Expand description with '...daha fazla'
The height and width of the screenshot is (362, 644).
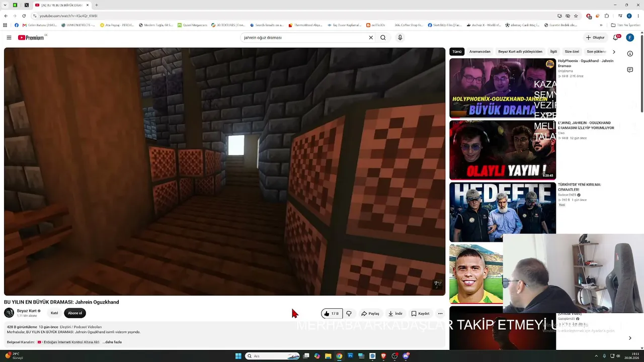pyautogui.click(x=112, y=342)
